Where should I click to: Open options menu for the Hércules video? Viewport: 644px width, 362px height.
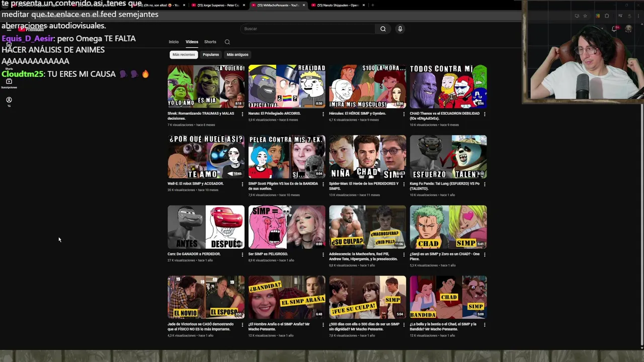click(x=404, y=114)
